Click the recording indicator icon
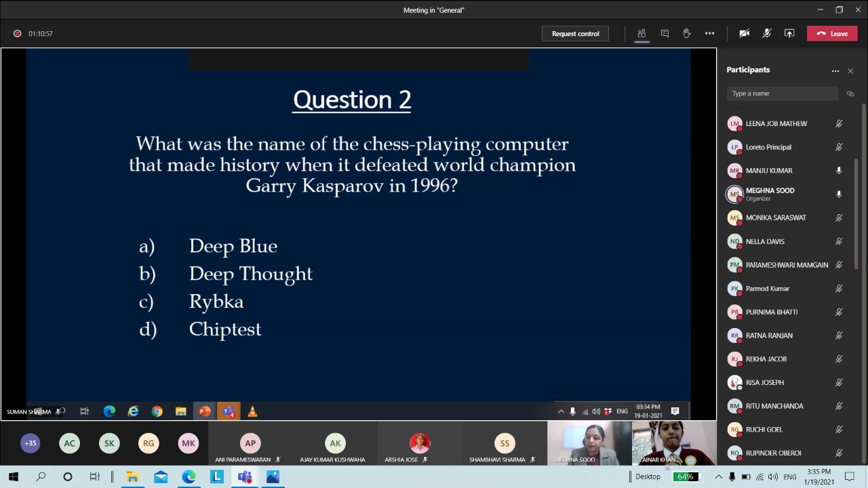 click(18, 33)
